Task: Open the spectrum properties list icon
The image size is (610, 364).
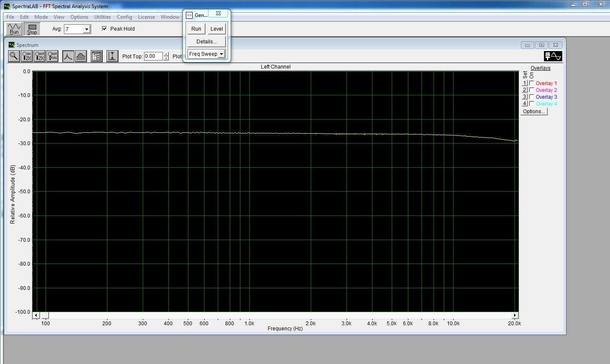Action: click(97, 56)
